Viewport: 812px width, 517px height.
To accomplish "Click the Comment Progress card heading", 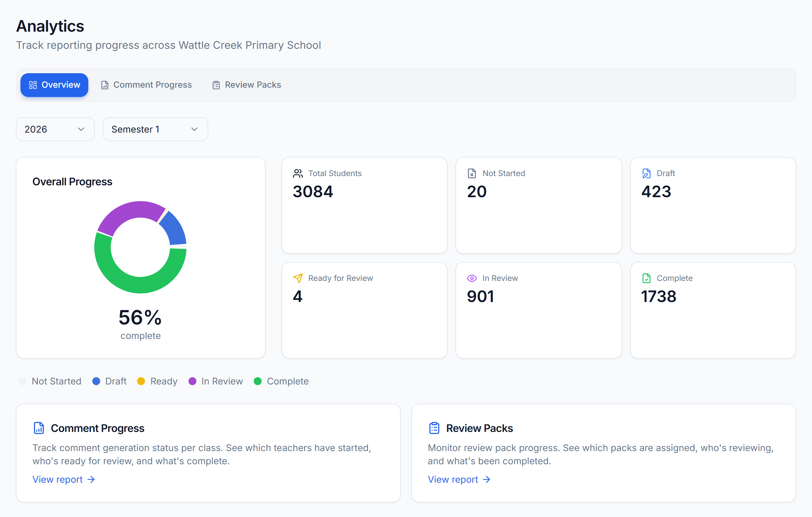I will point(98,428).
